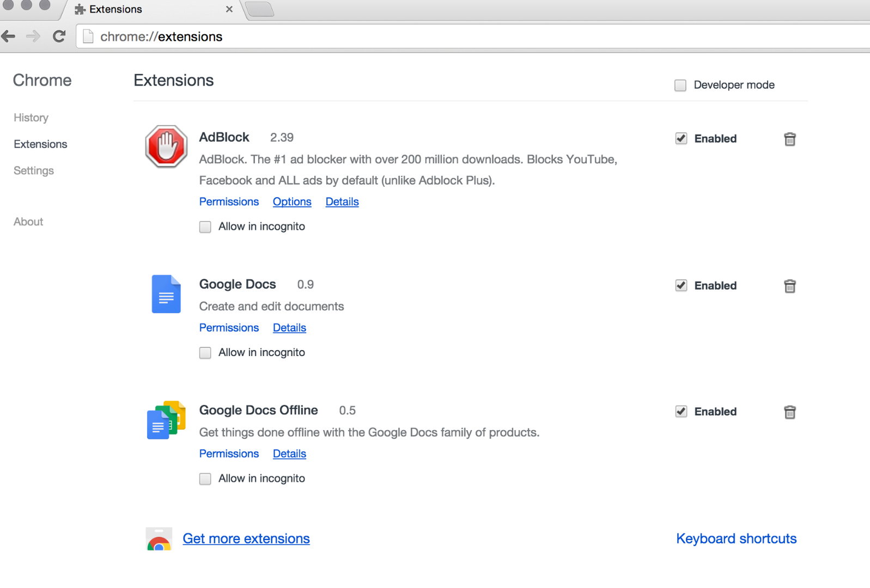
Task: Click the page icon in address bar
Action: [x=88, y=36]
